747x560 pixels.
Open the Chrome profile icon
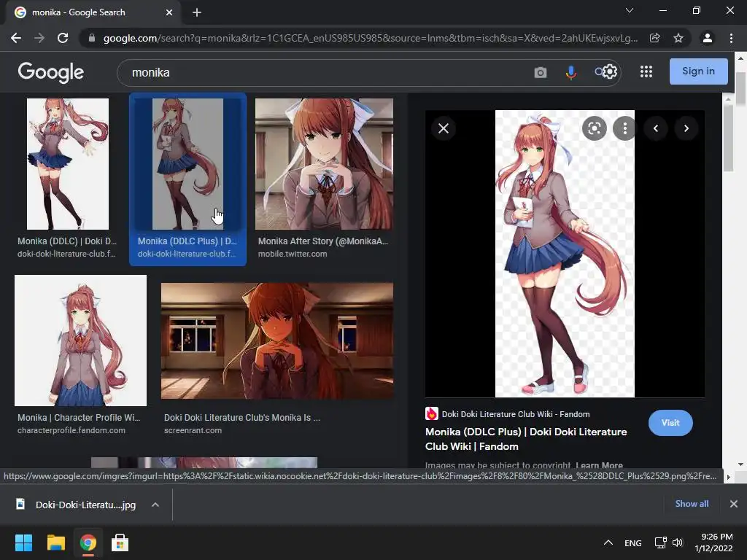click(x=708, y=38)
